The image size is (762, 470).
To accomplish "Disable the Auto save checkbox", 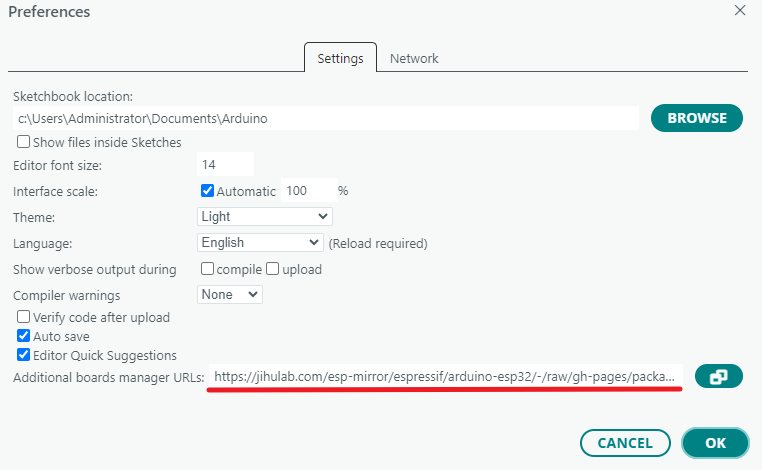I will [x=23, y=336].
